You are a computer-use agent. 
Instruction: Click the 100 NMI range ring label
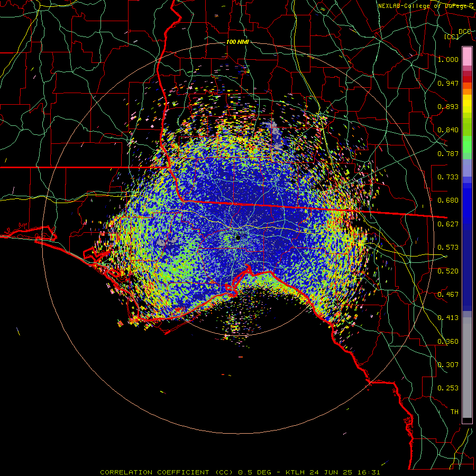[237, 42]
